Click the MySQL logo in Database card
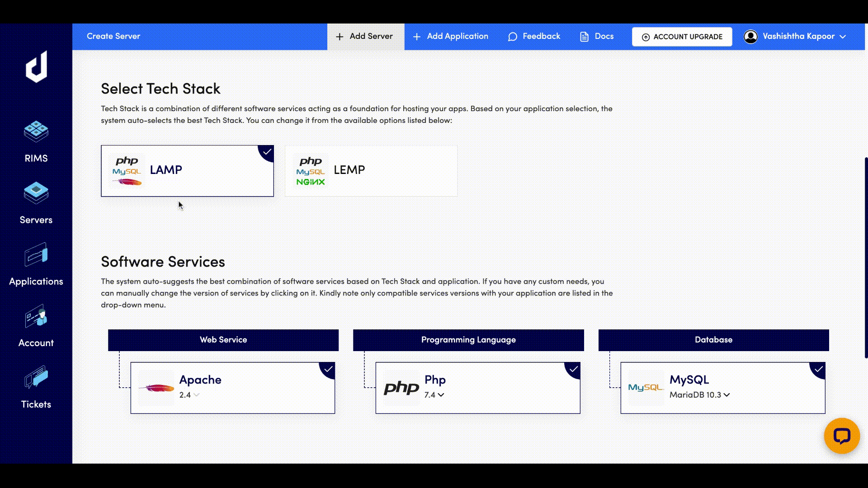868x488 pixels. tap(646, 388)
